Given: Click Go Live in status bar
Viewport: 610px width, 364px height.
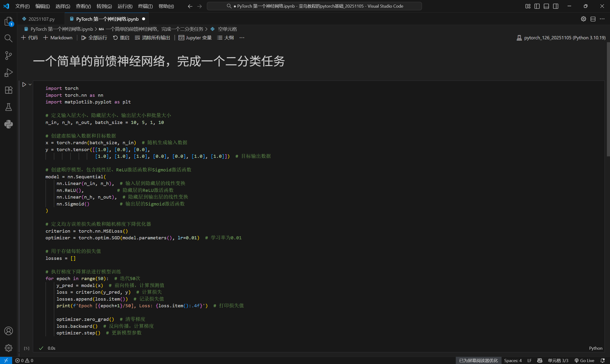Looking at the screenshot, I should (584, 360).
